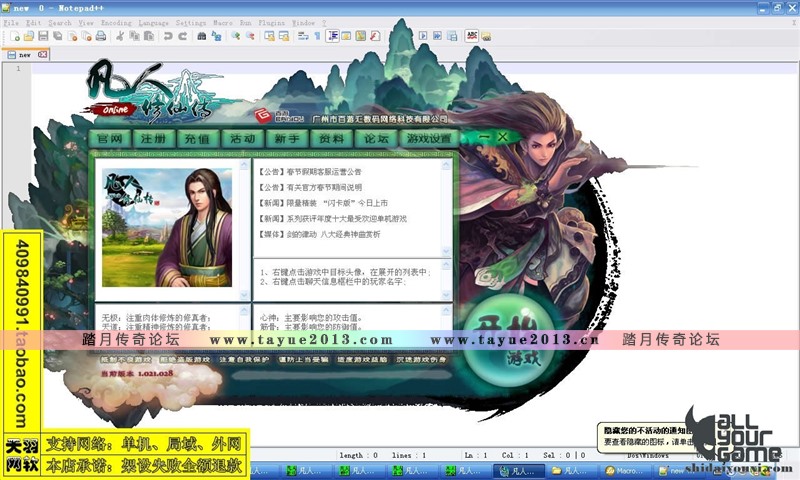Toggle the Indent Guide toolbar button
Viewport: 800px width, 480px height.
pyautogui.click(x=332, y=36)
